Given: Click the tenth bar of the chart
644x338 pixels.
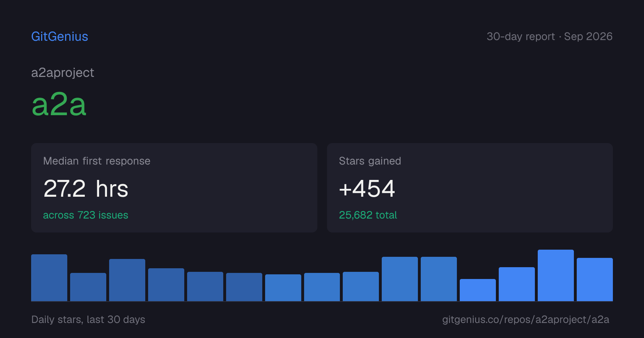Looking at the screenshot, I should (x=400, y=279).
